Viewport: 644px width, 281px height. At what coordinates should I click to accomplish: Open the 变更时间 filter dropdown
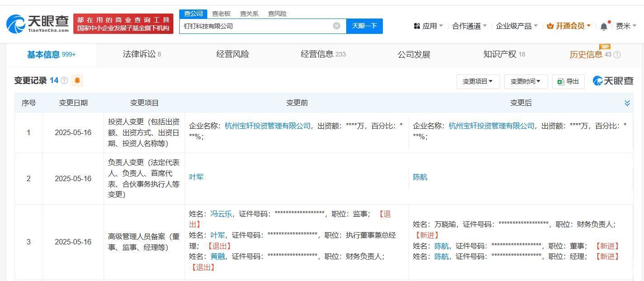click(526, 81)
